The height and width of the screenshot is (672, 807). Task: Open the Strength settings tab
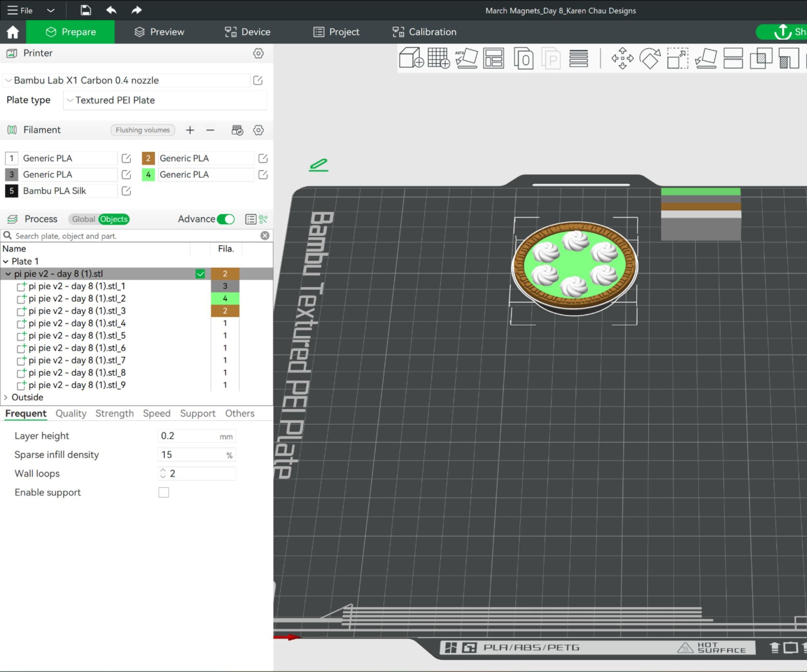[x=115, y=413]
